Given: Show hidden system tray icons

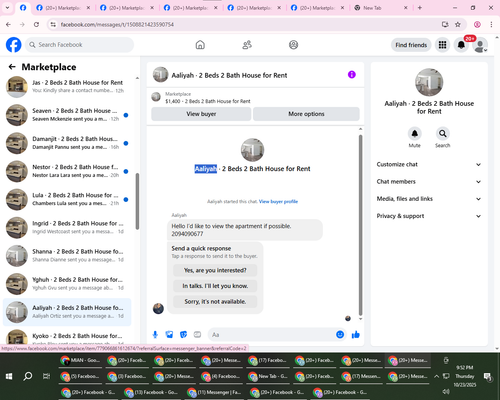Looking at the screenshot, I should coord(436,376).
